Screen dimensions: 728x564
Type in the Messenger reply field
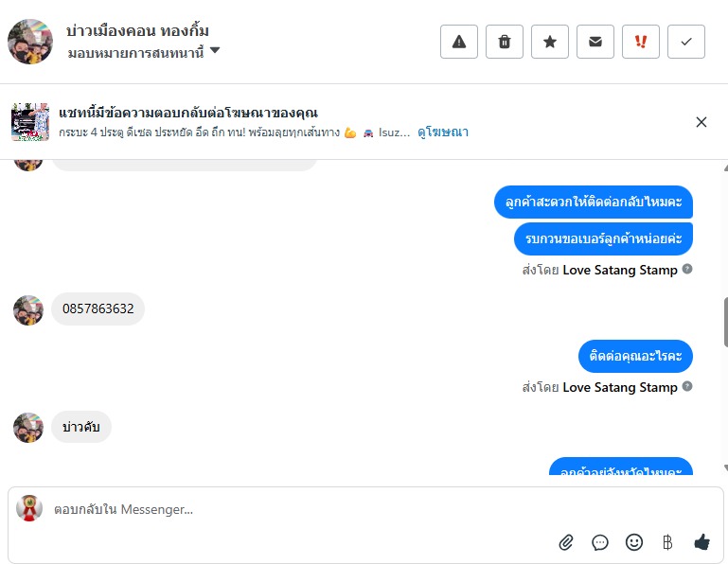click(x=284, y=509)
